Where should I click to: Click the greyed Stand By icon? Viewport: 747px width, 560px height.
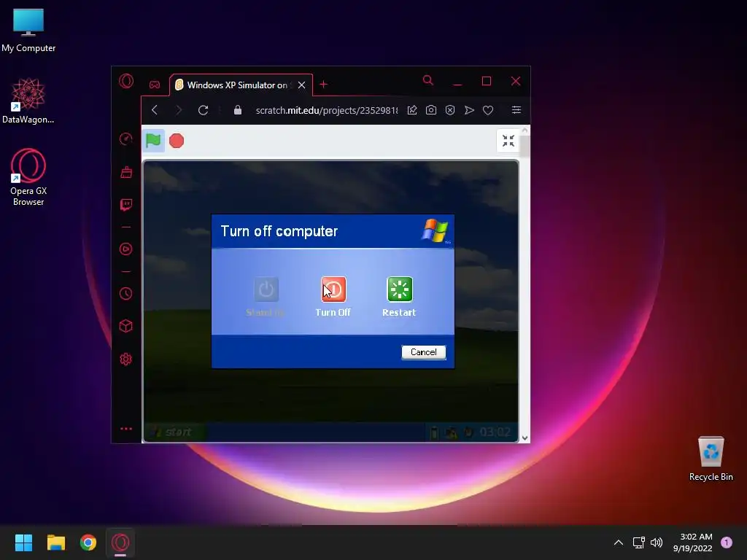point(266,289)
